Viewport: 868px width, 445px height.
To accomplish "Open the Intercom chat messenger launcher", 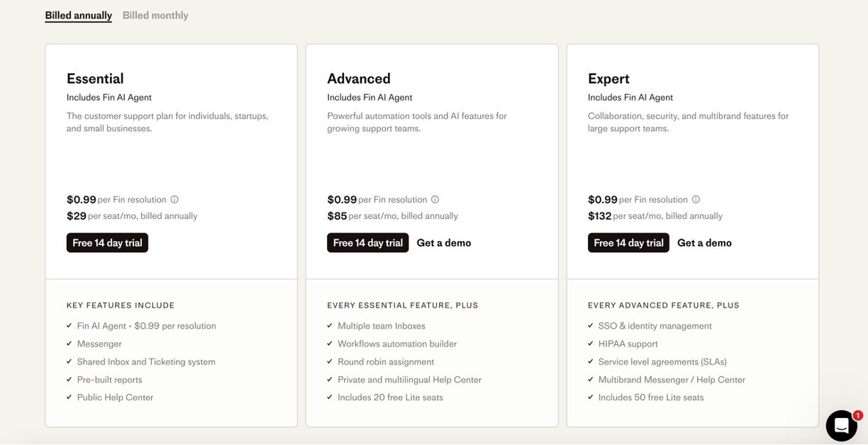I will click(x=841, y=425).
